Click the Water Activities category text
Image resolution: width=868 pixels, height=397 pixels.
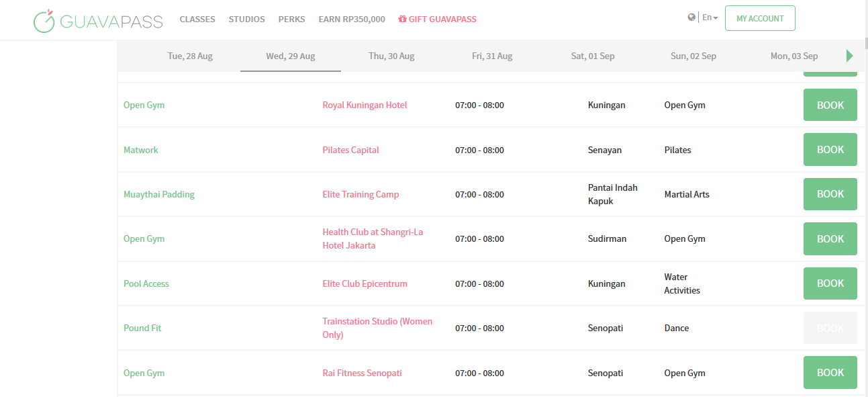682,283
